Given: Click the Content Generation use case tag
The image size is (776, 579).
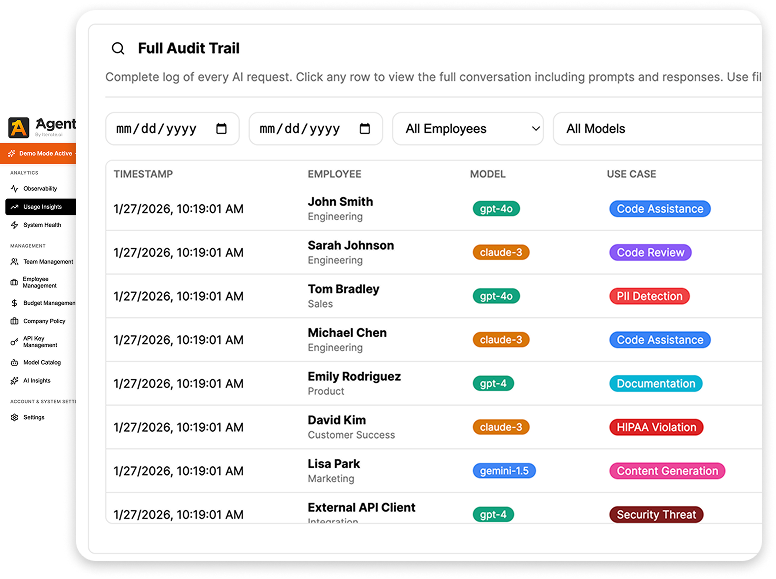Looking at the screenshot, I should pos(667,471).
